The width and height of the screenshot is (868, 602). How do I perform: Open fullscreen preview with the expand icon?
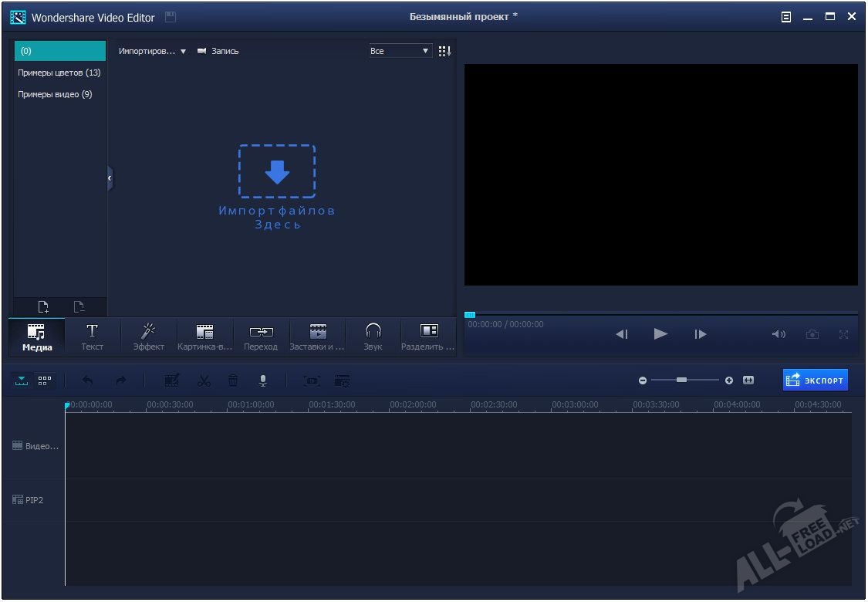843,334
